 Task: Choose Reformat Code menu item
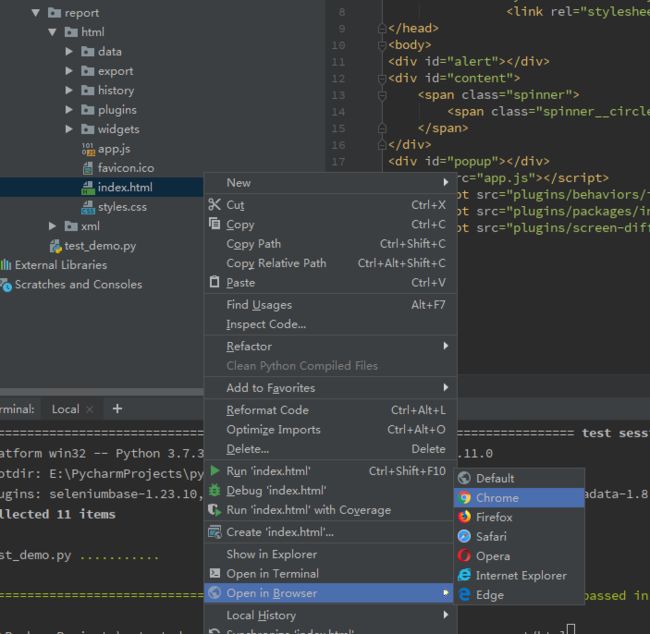(x=331, y=410)
